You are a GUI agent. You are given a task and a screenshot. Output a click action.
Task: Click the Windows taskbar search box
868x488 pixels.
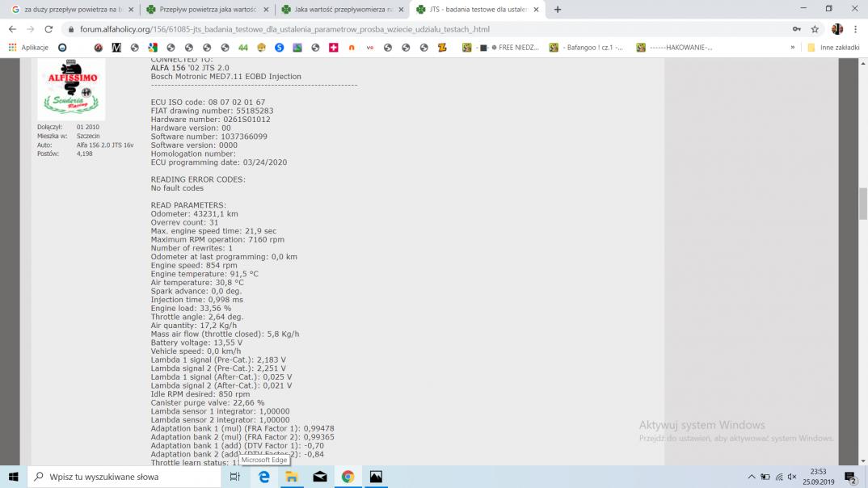click(x=124, y=477)
